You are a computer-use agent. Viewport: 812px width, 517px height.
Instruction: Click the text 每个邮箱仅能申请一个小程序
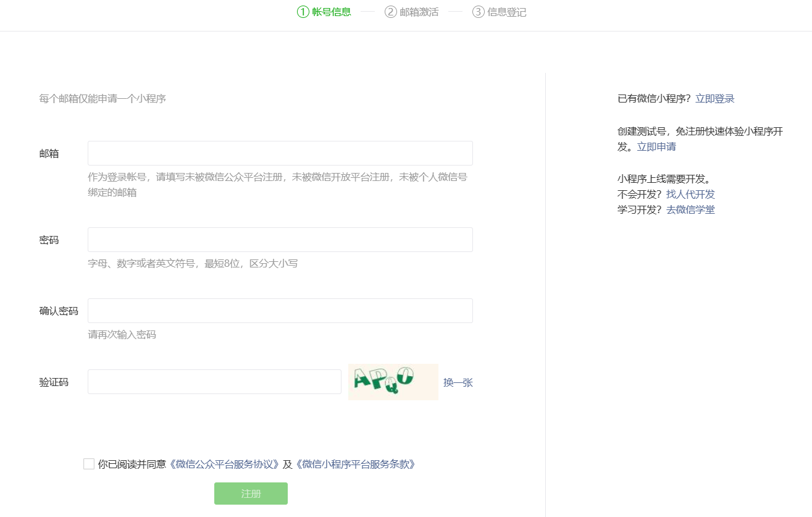(x=103, y=98)
